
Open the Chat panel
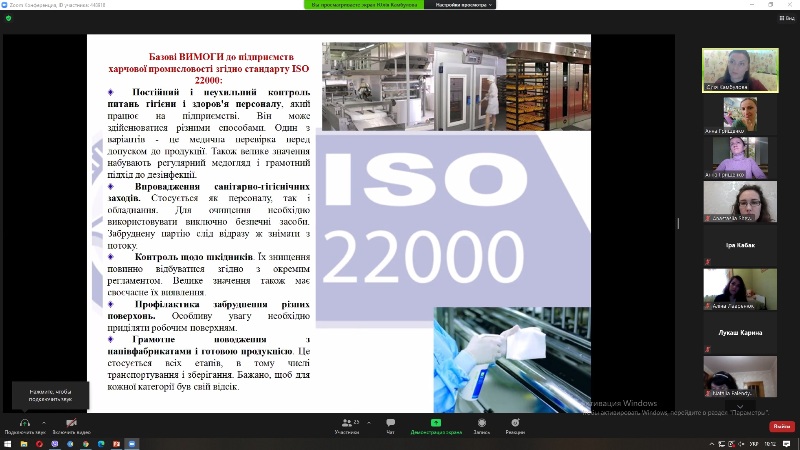[x=390, y=426]
